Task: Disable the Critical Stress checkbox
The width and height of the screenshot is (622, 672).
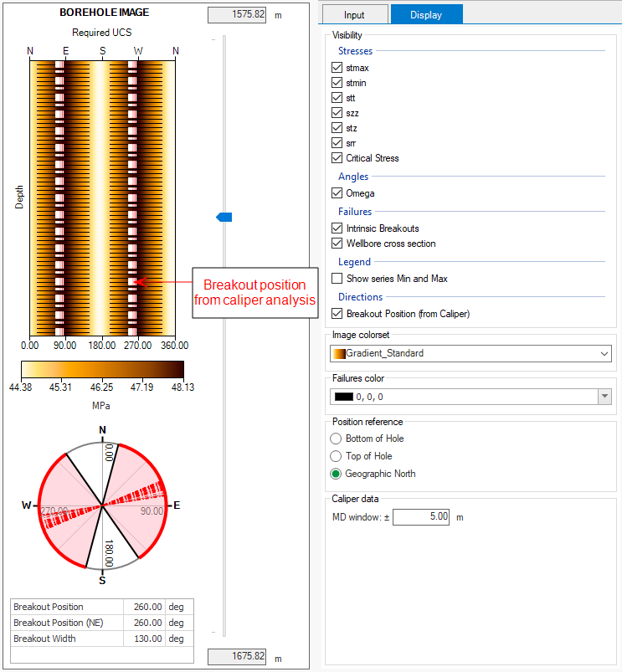Action: click(337, 158)
